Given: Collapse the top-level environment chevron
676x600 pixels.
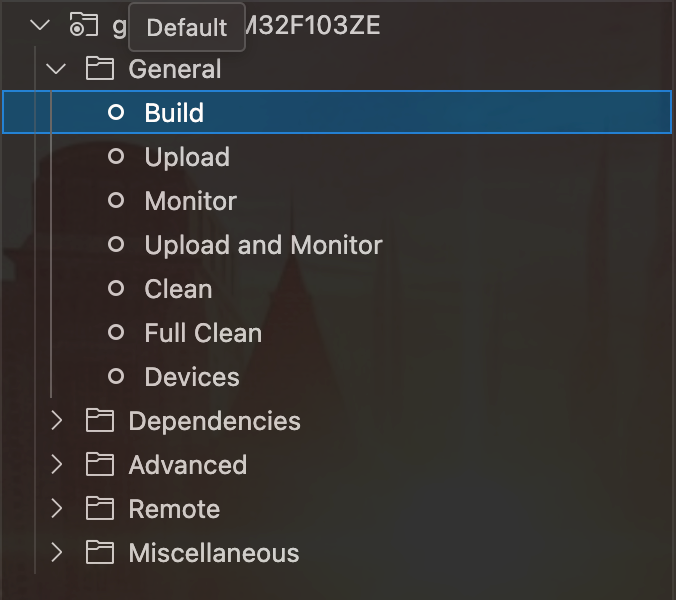Looking at the screenshot, I should tap(40, 26).
